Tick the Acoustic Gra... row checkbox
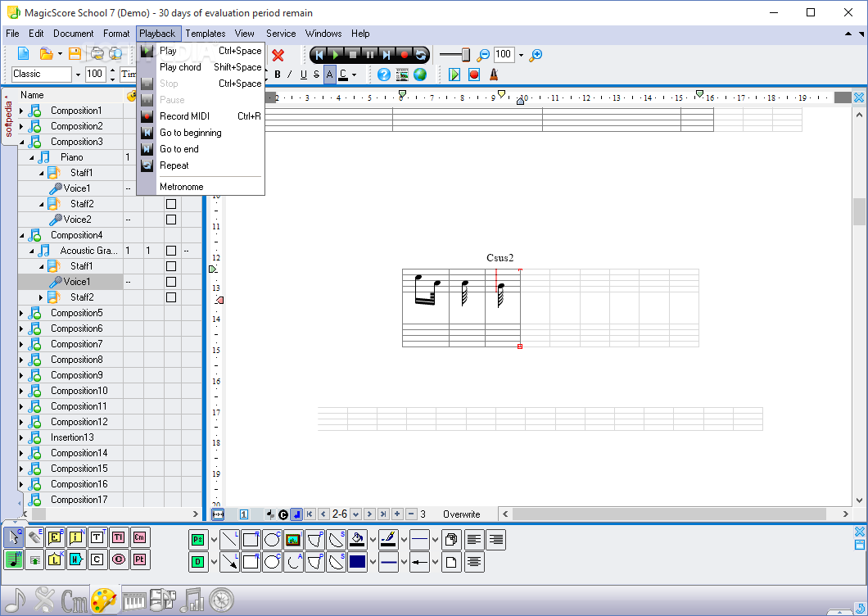The width and height of the screenshot is (868, 616). [171, 251]
